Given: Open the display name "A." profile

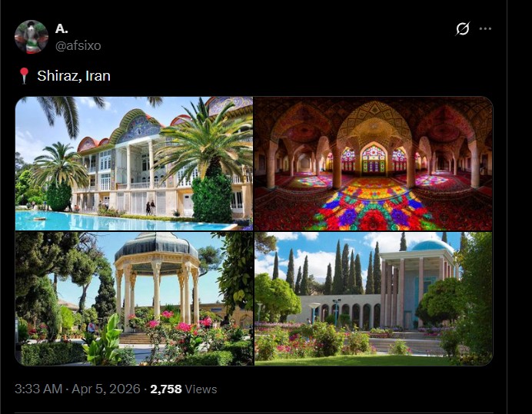Looking at the screenshot, I should pos(62,29).
